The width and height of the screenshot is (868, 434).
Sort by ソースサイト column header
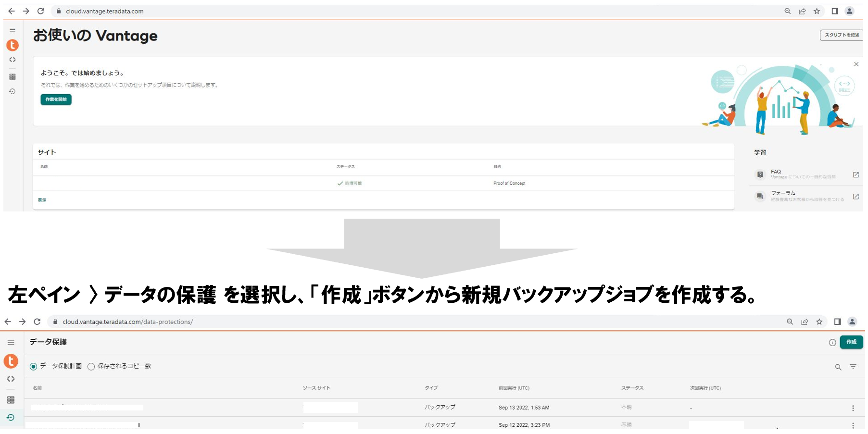coord(316,388)
